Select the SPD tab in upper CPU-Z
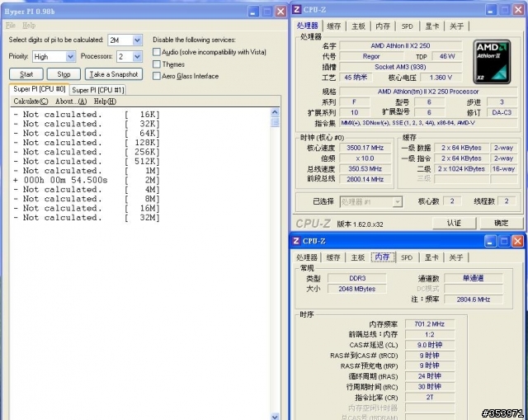 pyautogui.click(x=407, y=26)
